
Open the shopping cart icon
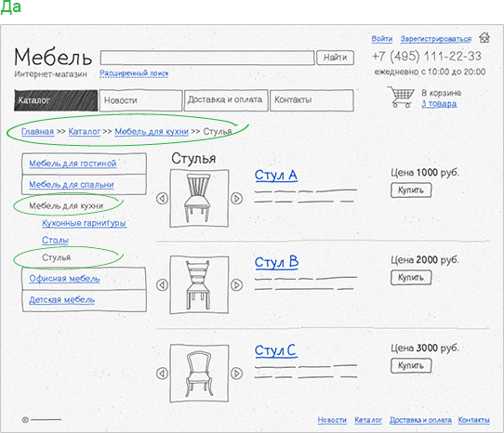coord(401,97)
